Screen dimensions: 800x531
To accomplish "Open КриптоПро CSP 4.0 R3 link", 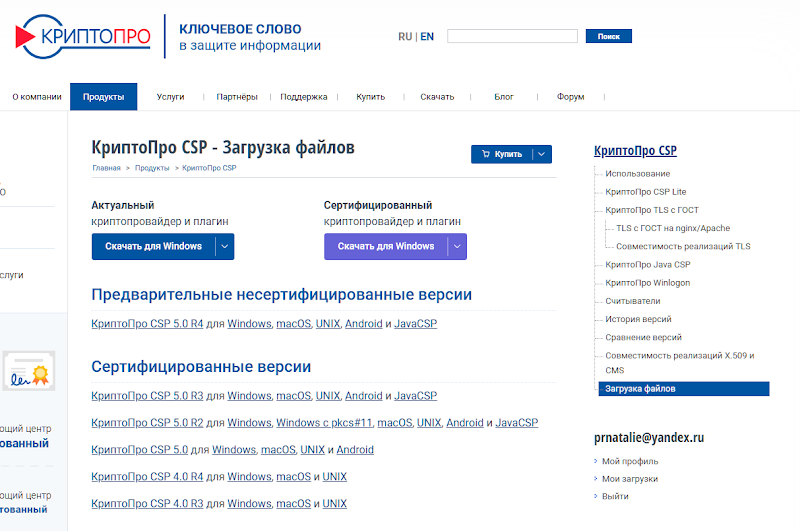I will tap(147, 504).
